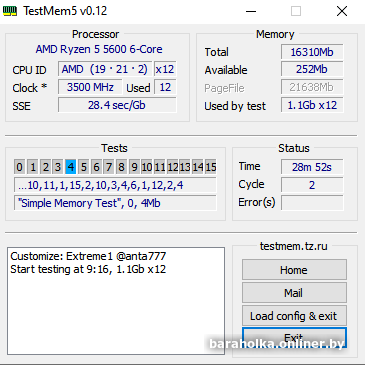Minimize the TestMem5 window

[x=251, y=11]
